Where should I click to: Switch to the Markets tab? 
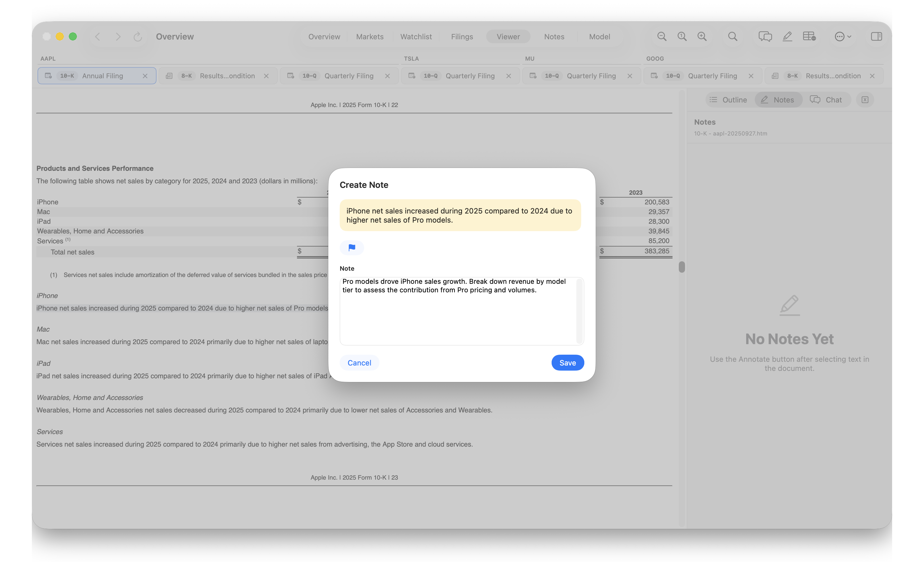click(x=370, y=36)
